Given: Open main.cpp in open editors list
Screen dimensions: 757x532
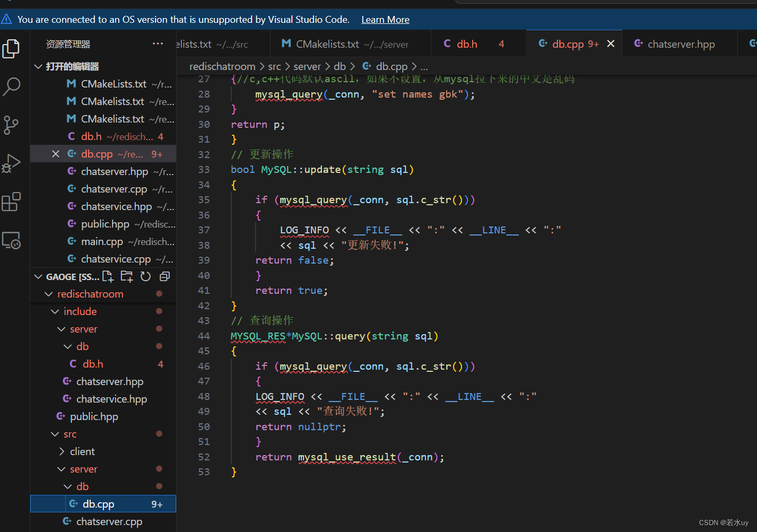Looking at the screenshot, I should coord(103,241).
